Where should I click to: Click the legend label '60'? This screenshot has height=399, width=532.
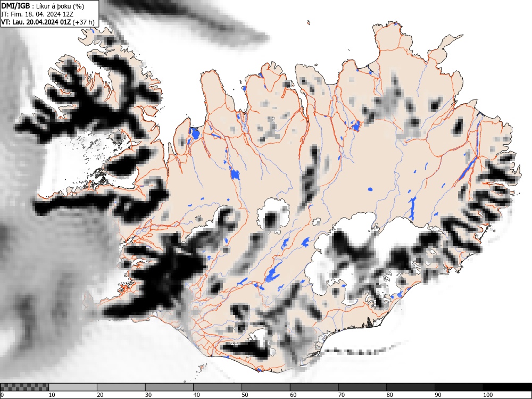[x=293, y=395]
